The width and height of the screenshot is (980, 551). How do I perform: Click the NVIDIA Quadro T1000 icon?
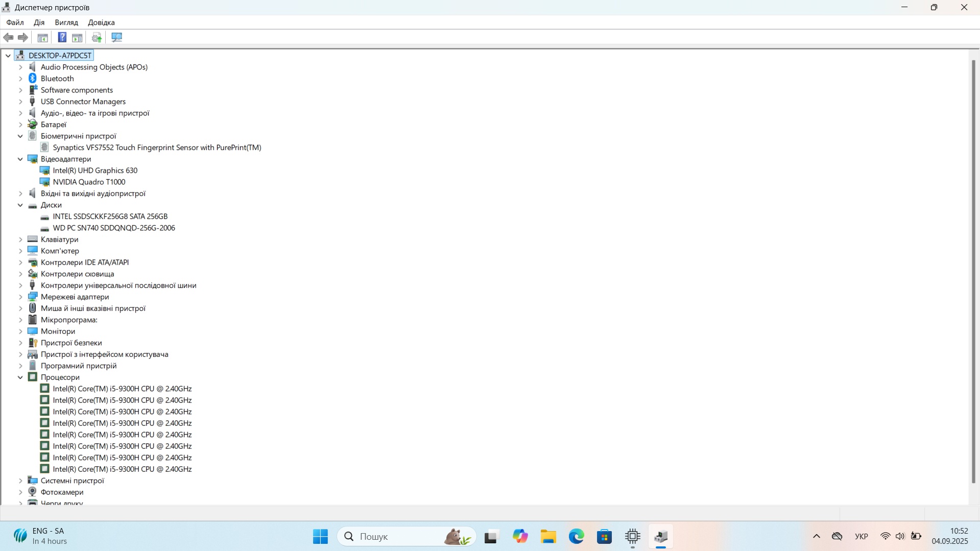pyautogui.click(x=44, y=182)
